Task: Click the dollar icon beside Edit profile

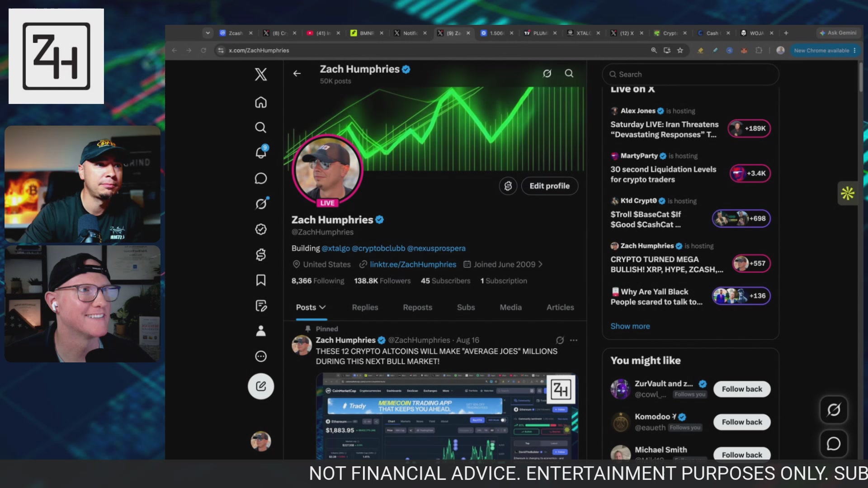Action: pyautogui.click(x=508, y=186)
